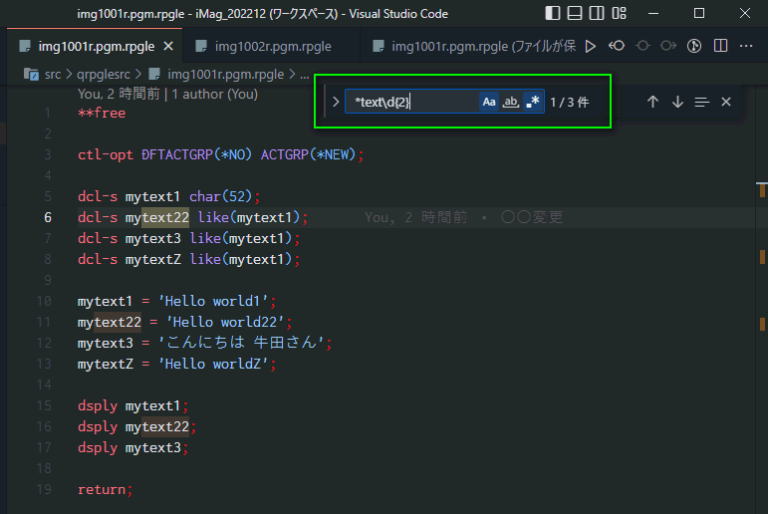768x514 pixels.
Task: Expand the replace field chevron
Action: click(x=336, y=102)
